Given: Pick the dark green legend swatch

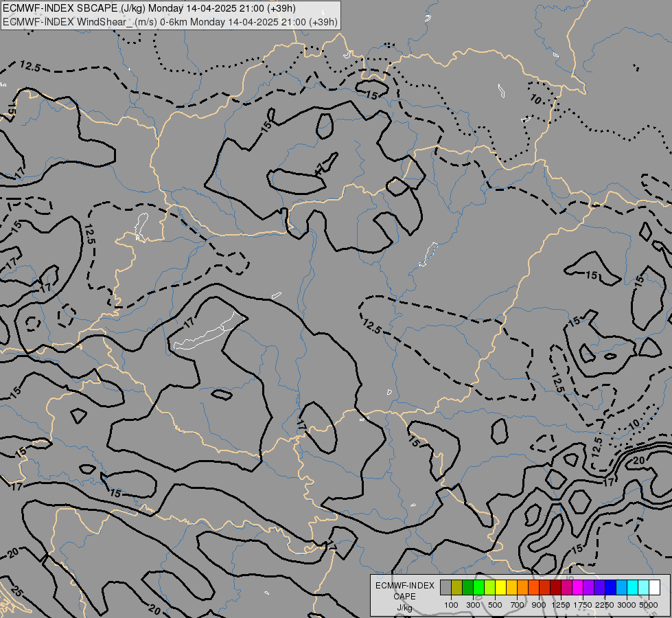Looking at the screenshot, I should tap(467, 588).
